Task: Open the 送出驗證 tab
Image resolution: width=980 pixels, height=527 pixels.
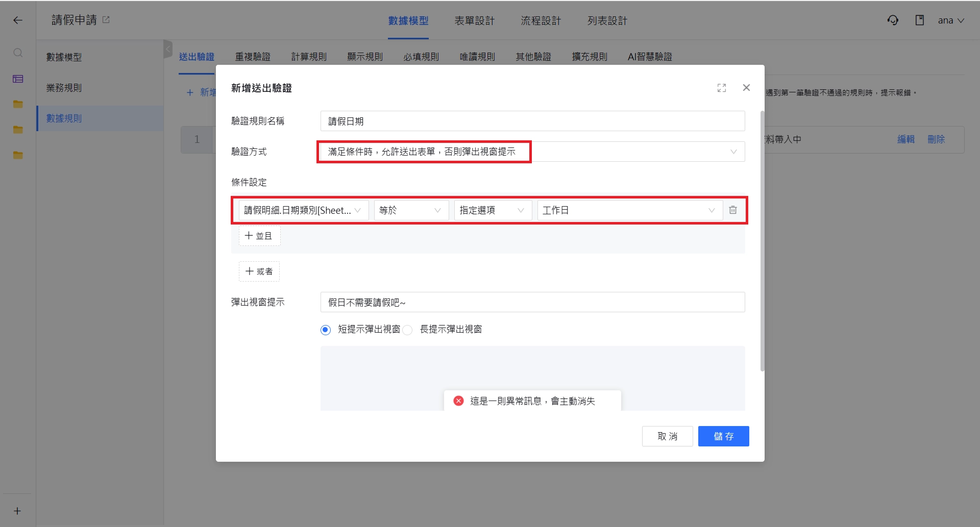Action: tap(197, 57)
